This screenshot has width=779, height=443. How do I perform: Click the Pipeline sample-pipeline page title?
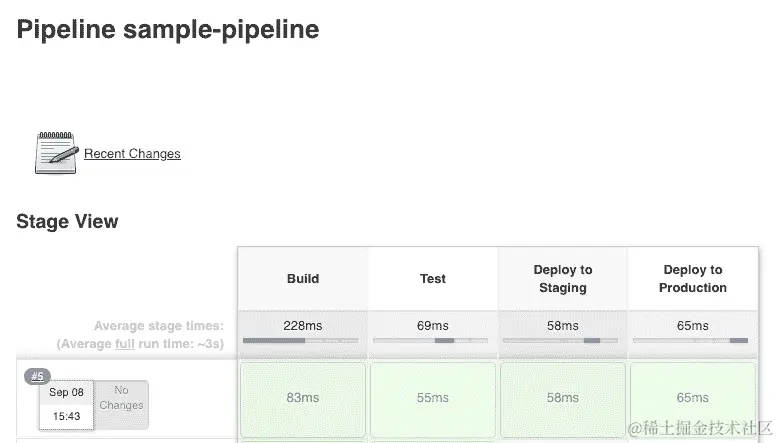[168, 30]
